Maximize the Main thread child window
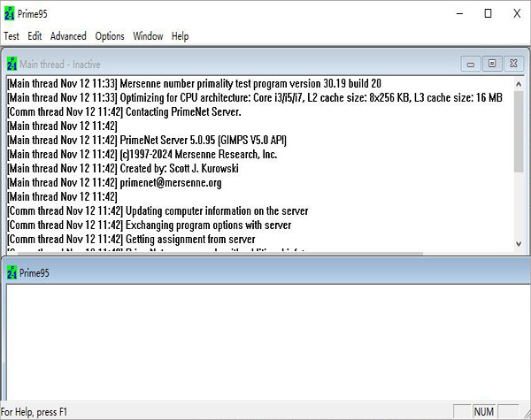The height and width of the screenshot is (420, 531). point(492,64)
